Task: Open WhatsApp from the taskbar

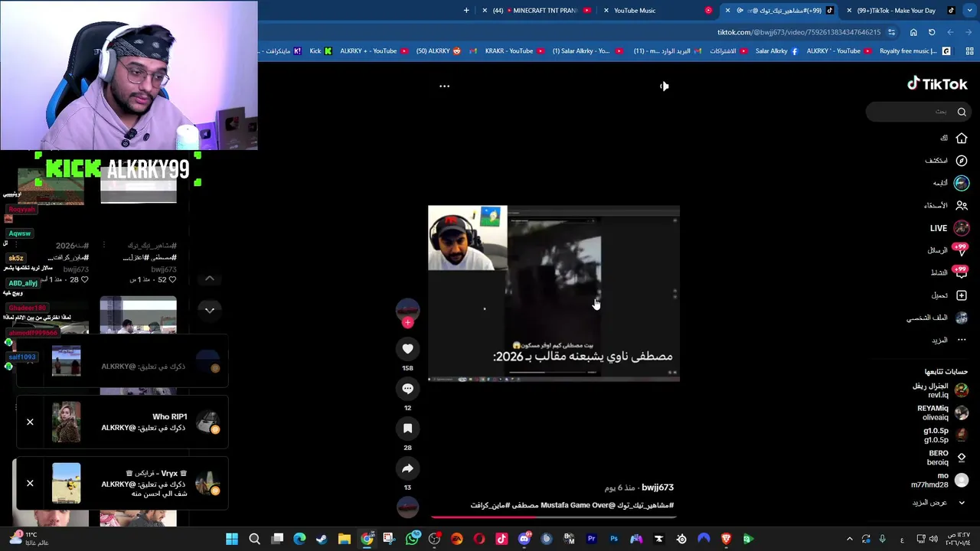Action: pyautogui.click(x=412, y=539)
